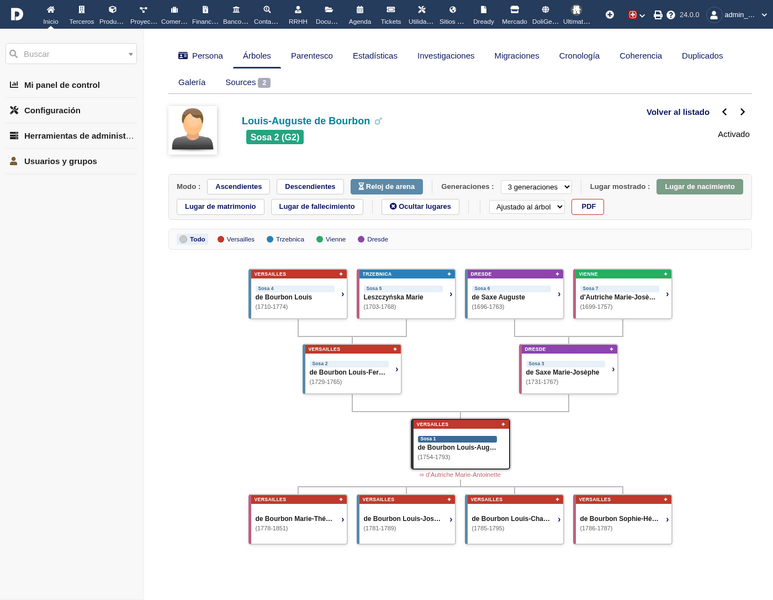Viewport: 773px width, 600px height.
Task: Select Descendientes mode
Action: click(310, 186)
